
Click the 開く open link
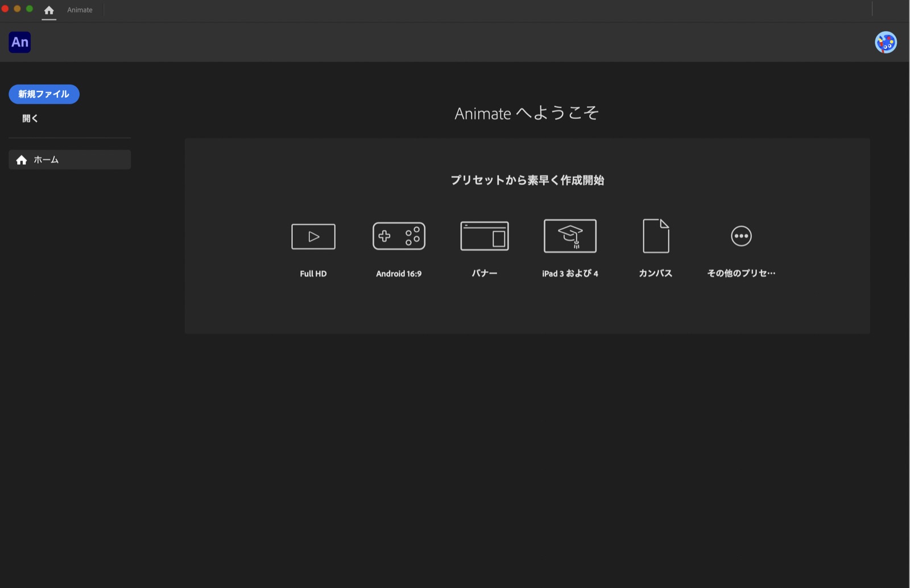pos(30,118)
